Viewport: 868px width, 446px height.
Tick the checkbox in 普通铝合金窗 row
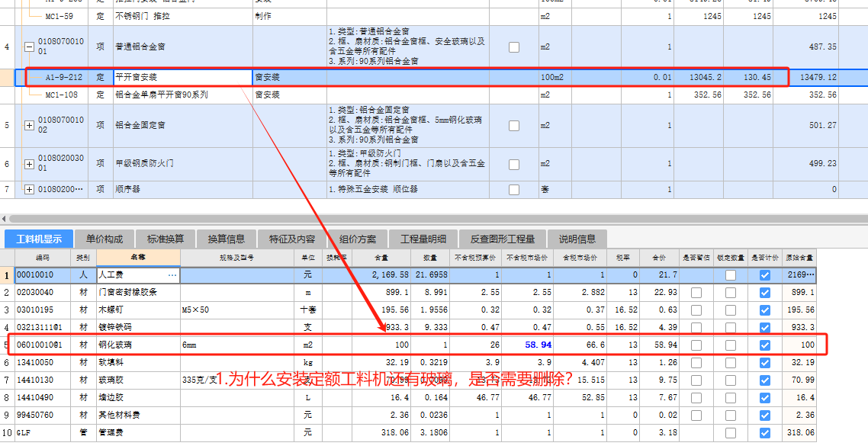pos(514,47)
